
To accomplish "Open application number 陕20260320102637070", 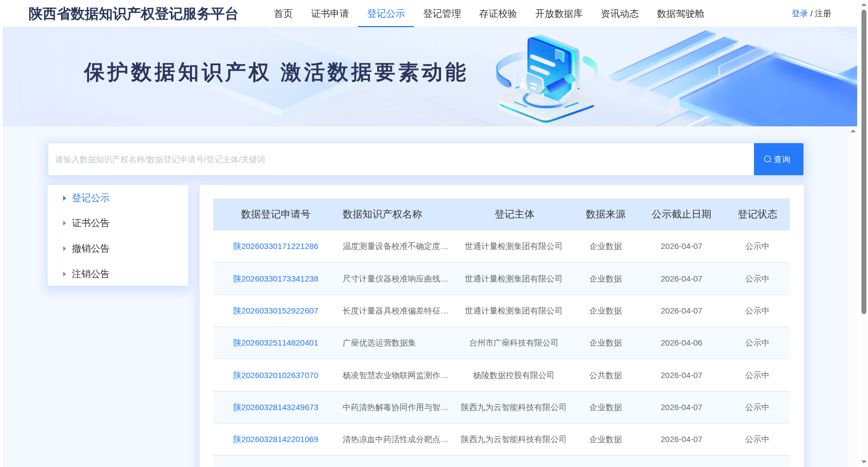I will 276,375.
